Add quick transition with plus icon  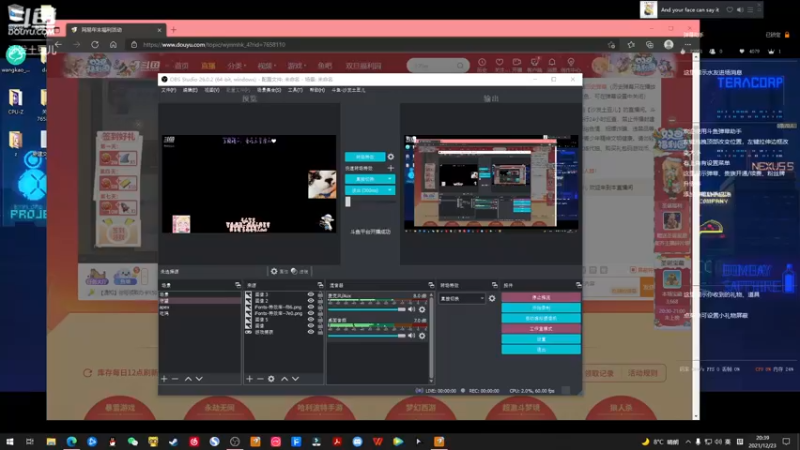coord(391,168)
